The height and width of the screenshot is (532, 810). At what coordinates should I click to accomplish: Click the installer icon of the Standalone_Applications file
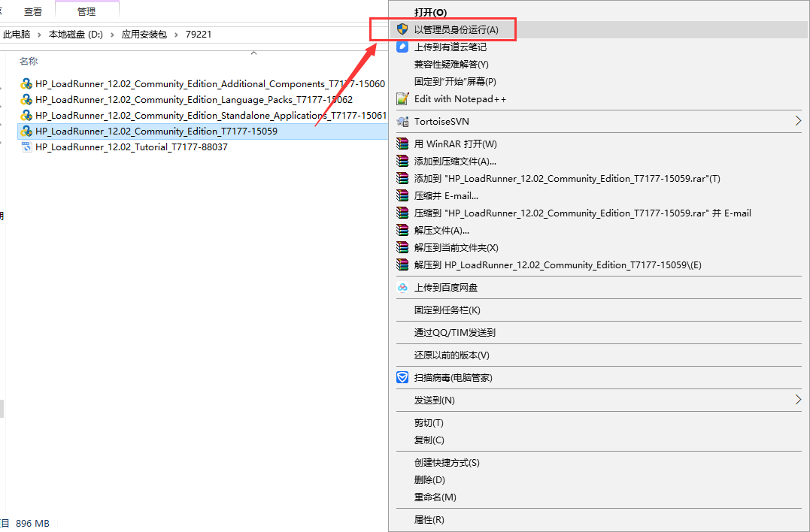(x=26, y=115)
